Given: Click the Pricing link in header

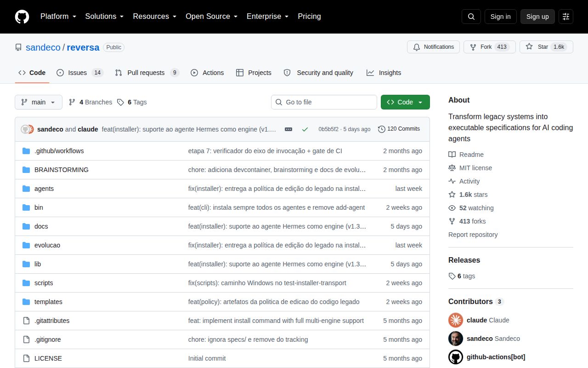Looking at the screenshot, I should 309,17.
